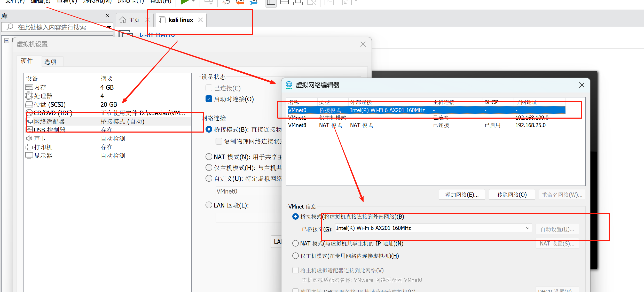
Task: Open snapshot manager via blue wrench icon
Action: point(254,2)
